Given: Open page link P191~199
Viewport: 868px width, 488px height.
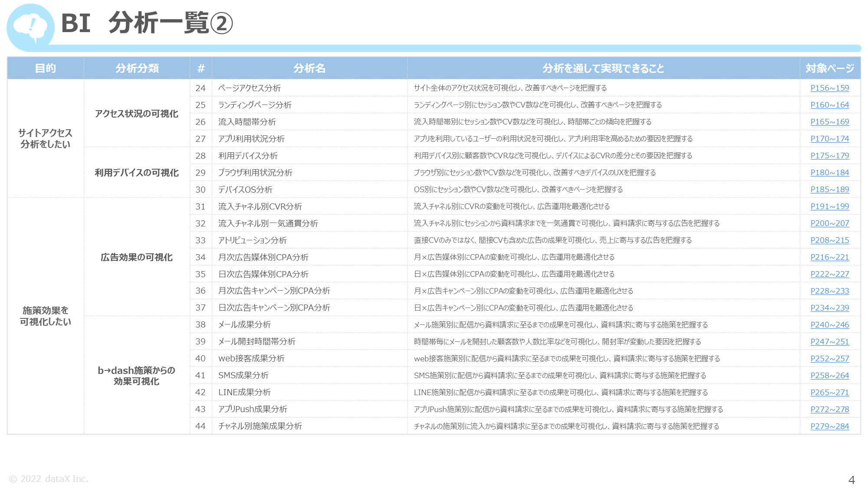Looking at the screenshot, I should coord(829,206).
